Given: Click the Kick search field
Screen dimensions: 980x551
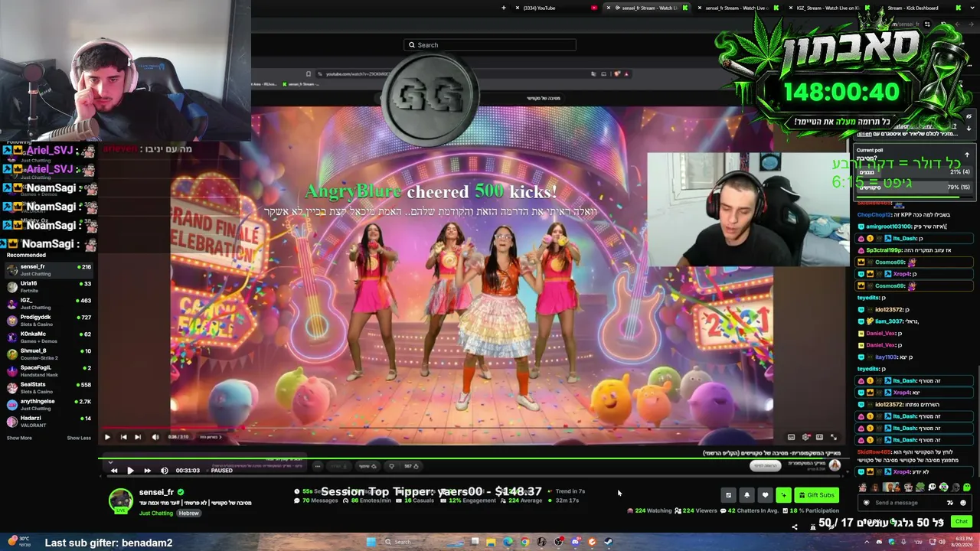Looking at the screenshot, I should click(x=490, y=45).
